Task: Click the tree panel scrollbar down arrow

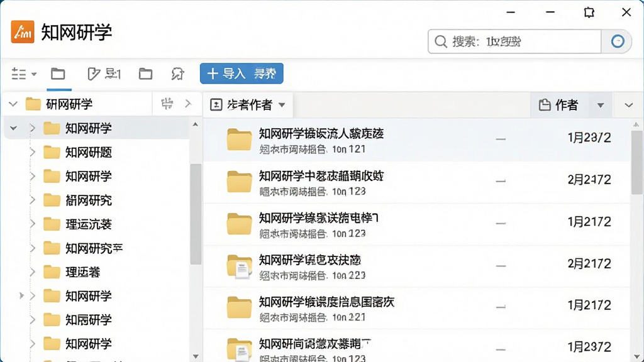Action: [195, 357]
